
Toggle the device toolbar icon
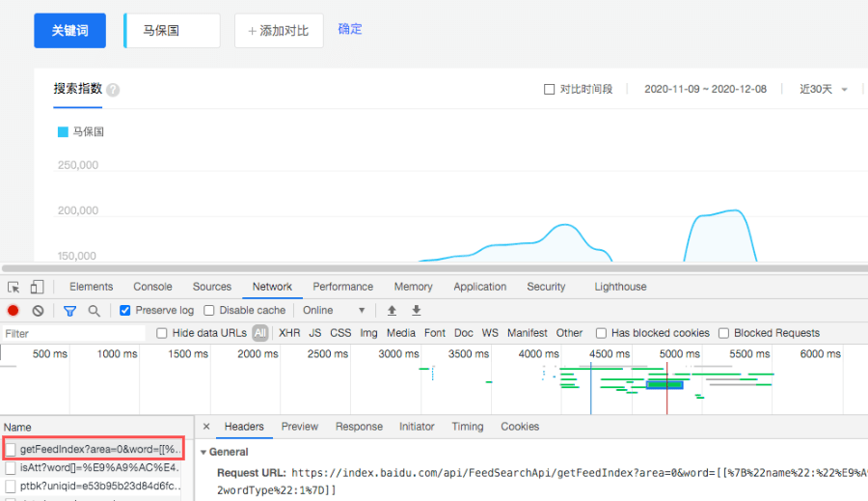pos(37,287)
